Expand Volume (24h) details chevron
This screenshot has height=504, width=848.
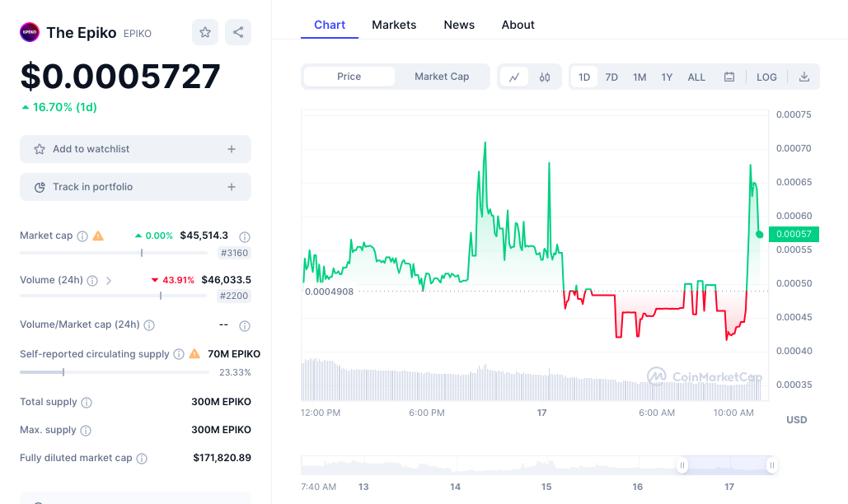click(109, 280)
